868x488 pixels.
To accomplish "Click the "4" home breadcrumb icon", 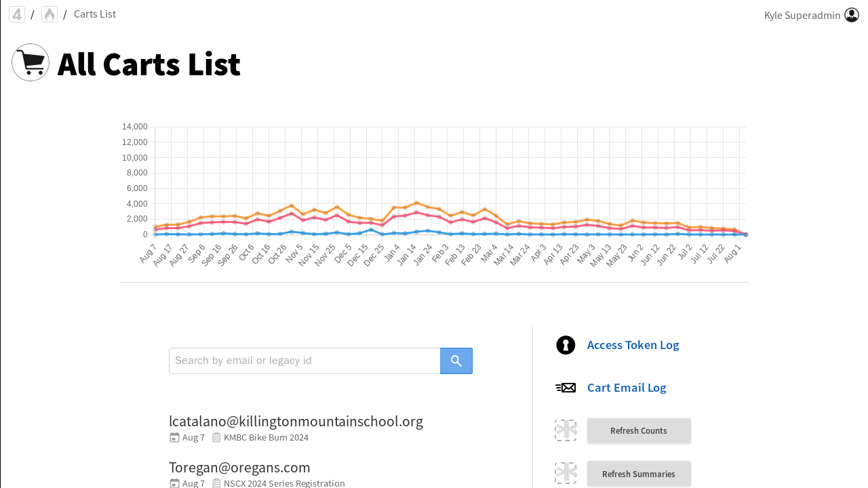I will pyautogui.click(x=17, y=14).
